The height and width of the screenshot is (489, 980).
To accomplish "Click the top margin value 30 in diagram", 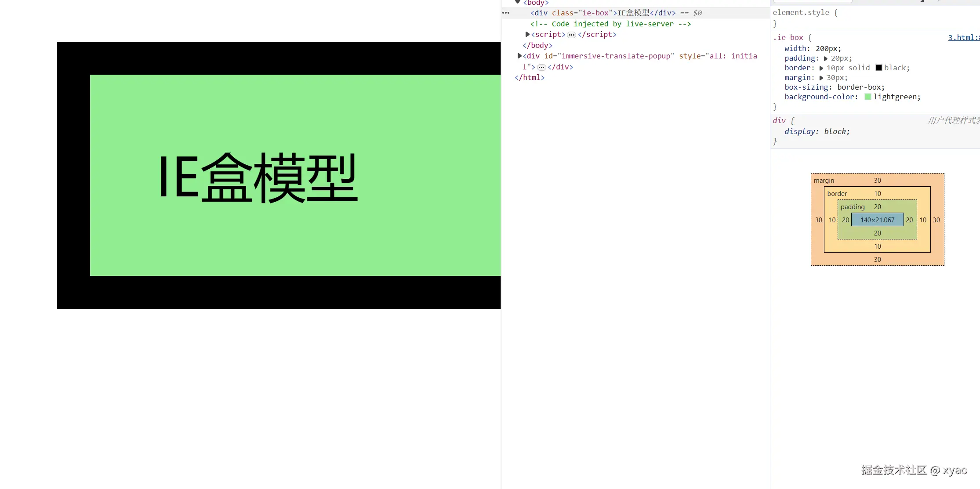I will (x=877, y=181).
